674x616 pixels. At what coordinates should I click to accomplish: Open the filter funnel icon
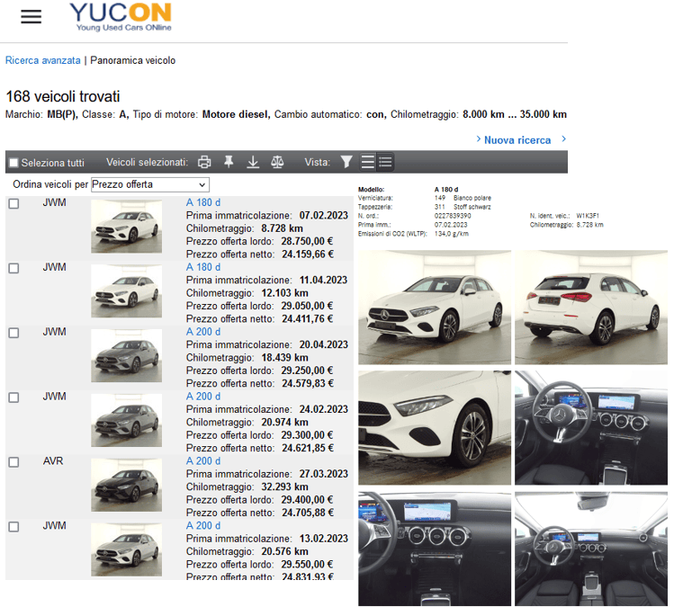click(346, 162)
